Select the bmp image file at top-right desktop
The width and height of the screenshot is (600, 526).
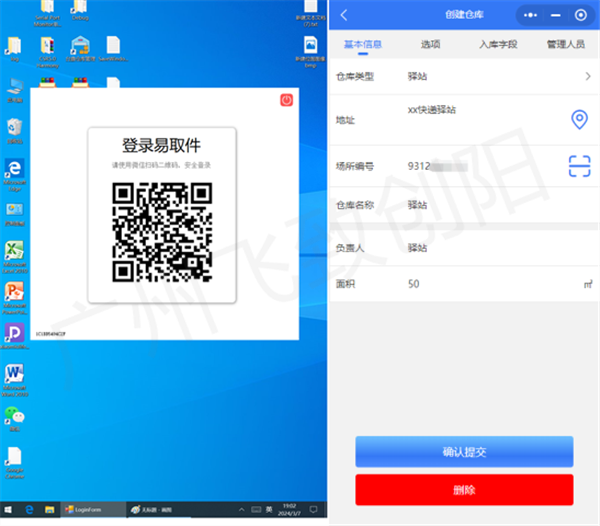coord(310,52)
